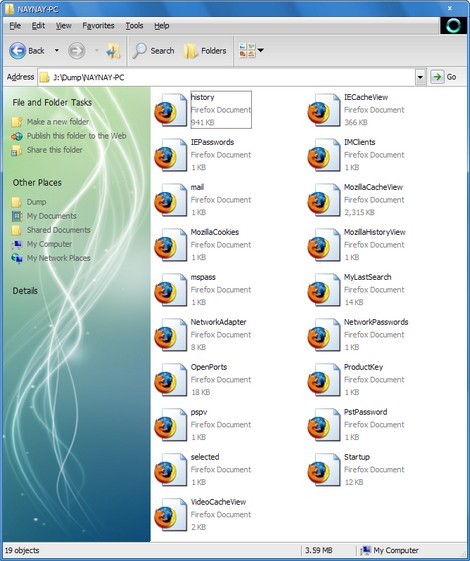Collapse the File and Folder Tasks section
Screen dimensions: 470x561
(52, 103)
